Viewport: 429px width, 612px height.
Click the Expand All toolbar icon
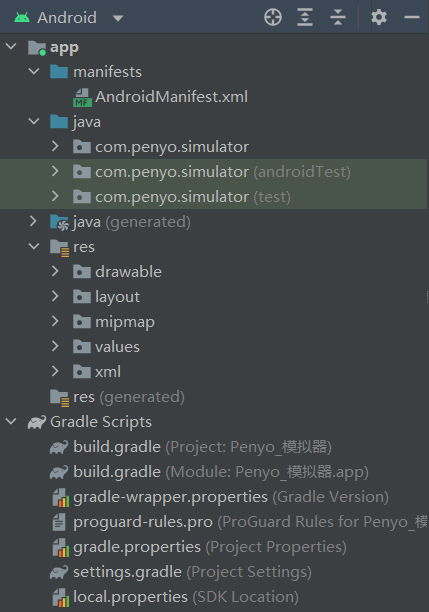click(305, 18)
